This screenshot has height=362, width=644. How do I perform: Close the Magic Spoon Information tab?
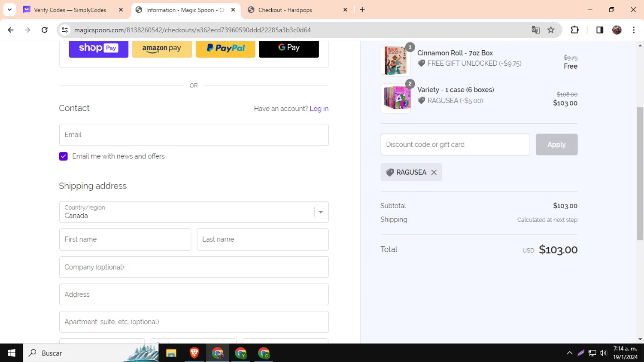tap(233, 10)
